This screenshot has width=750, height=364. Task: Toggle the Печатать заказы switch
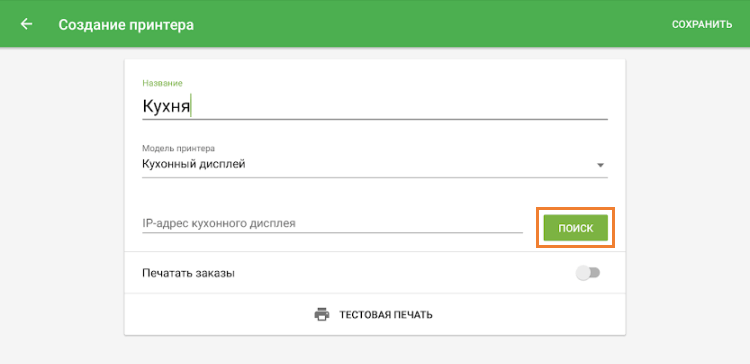click(588, 273)
